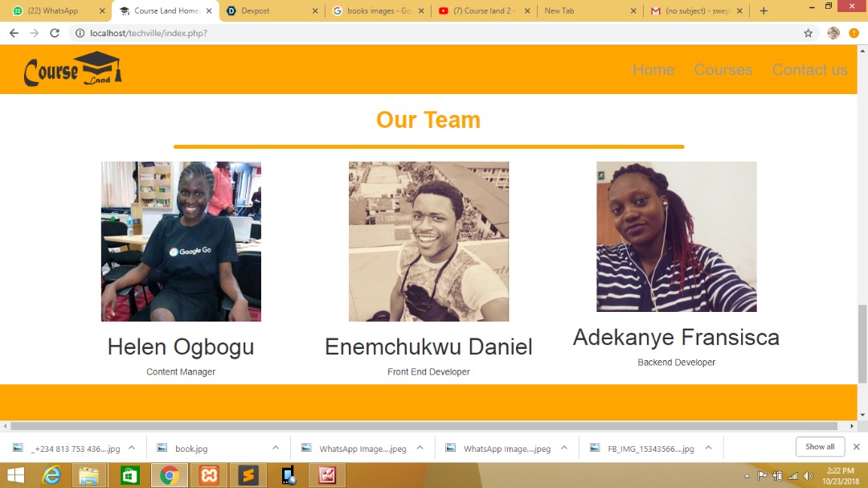868x488 pixels.
Task: Open the Windows Store taskbar icon
Action: pos(130,475)
